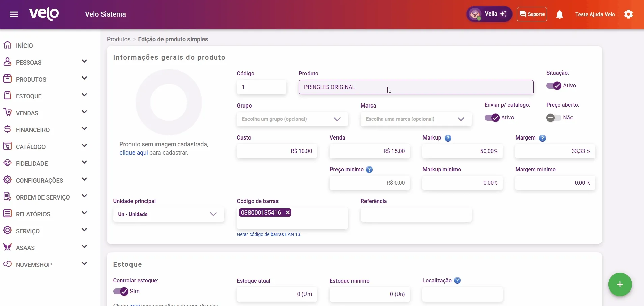644x306 pixels.
Task: Show Markup help tooltip icon
Action: coord(448,138)
